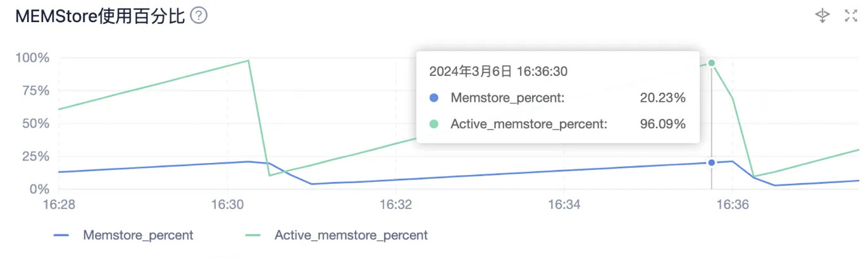Click the 16:28 time axis label
The image size is (868, 259).
click(x=59, y=205)
